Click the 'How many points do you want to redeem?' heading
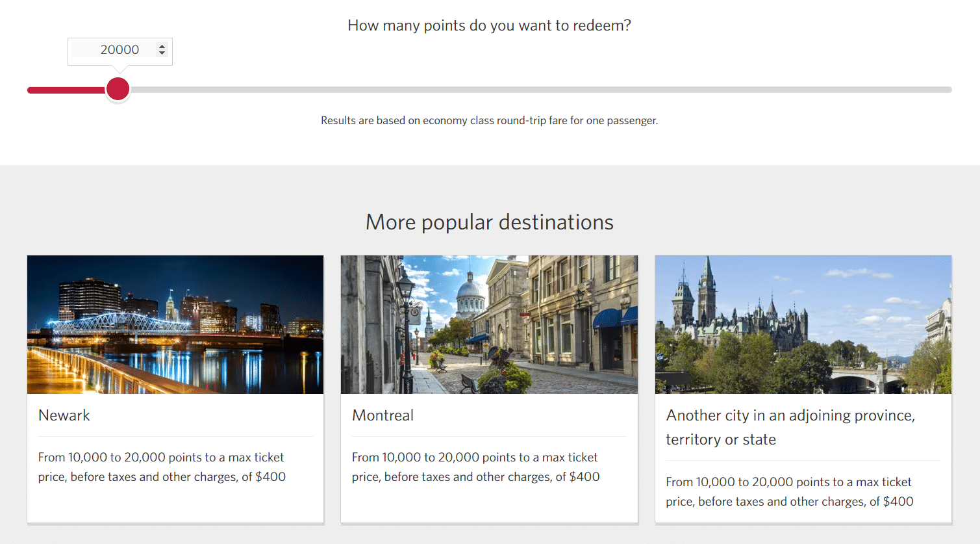Image resolution: width=980 pixels, height=544 pixels. pos(489,25)
